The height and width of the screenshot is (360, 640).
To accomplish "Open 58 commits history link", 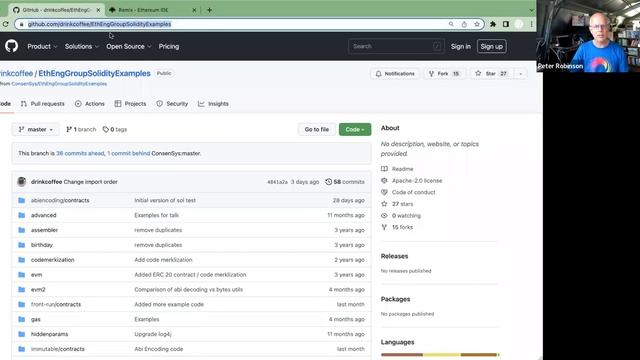I will point(345,182).
